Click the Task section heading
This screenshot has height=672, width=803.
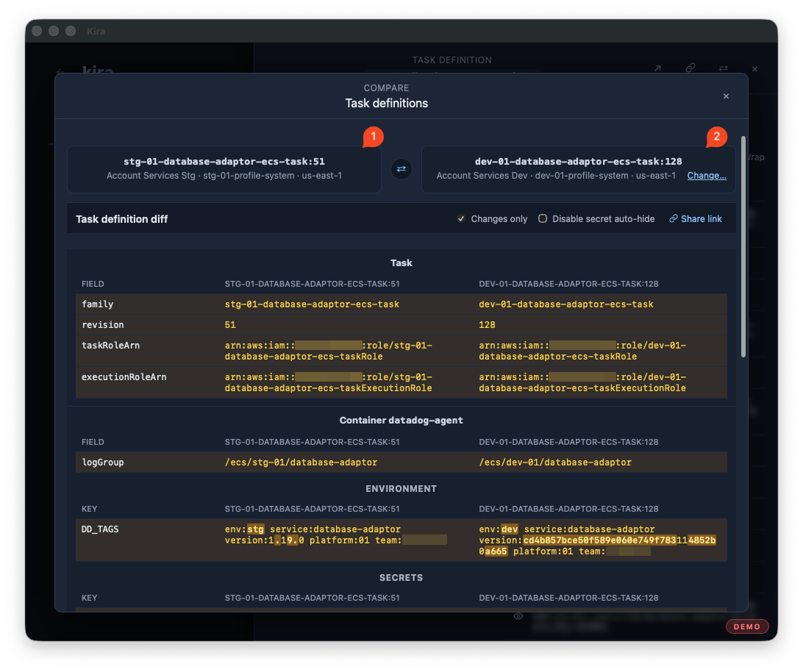[401, 262]
